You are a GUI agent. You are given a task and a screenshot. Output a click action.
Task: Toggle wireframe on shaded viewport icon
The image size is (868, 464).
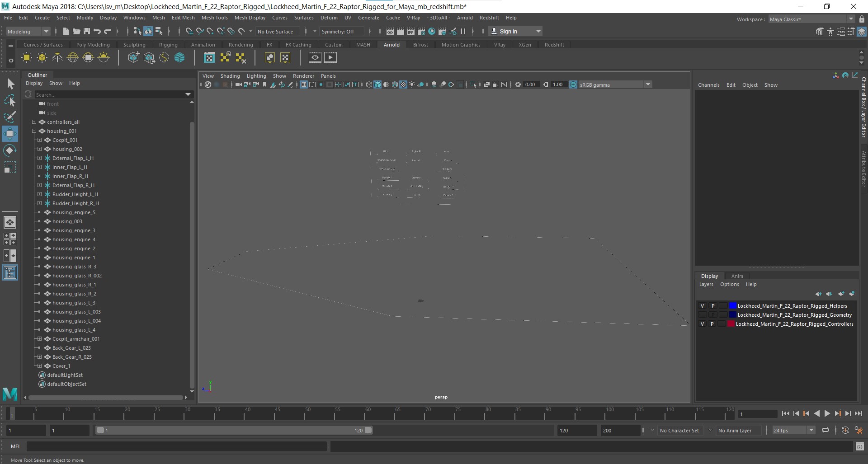[x=395, y=84]
